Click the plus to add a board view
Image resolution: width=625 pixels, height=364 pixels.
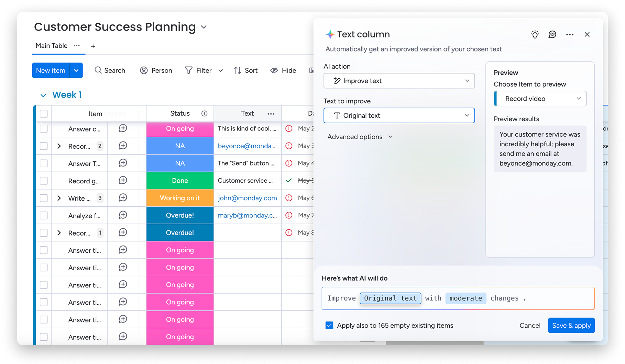(x=93, y=46)
